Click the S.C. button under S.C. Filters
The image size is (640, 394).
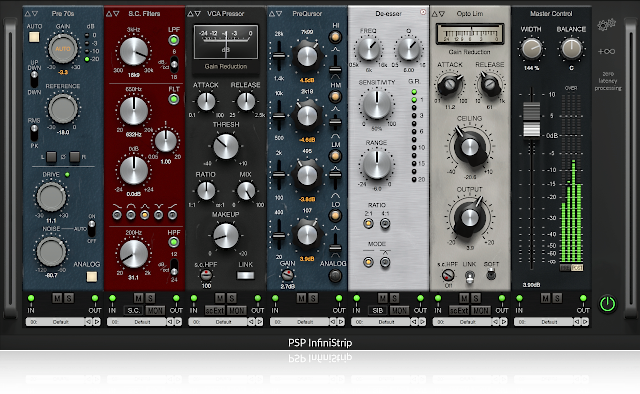(133, 311)
